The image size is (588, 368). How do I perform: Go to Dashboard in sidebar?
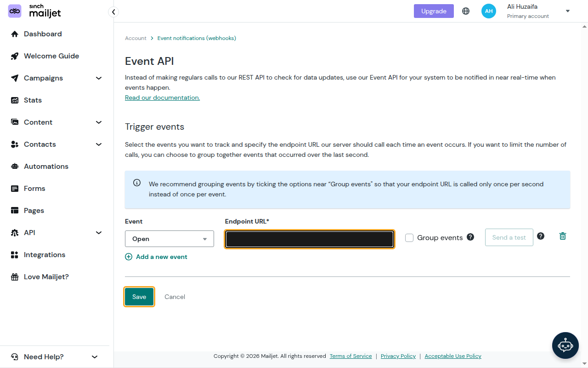coord(43,34)
